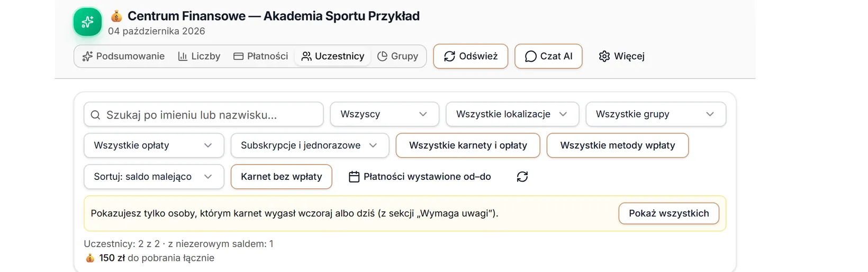Image resolution: width=868 pixels, height=272 pixels.
Task: Click Pokaż wszystkich button
Action: pos(669,213)
